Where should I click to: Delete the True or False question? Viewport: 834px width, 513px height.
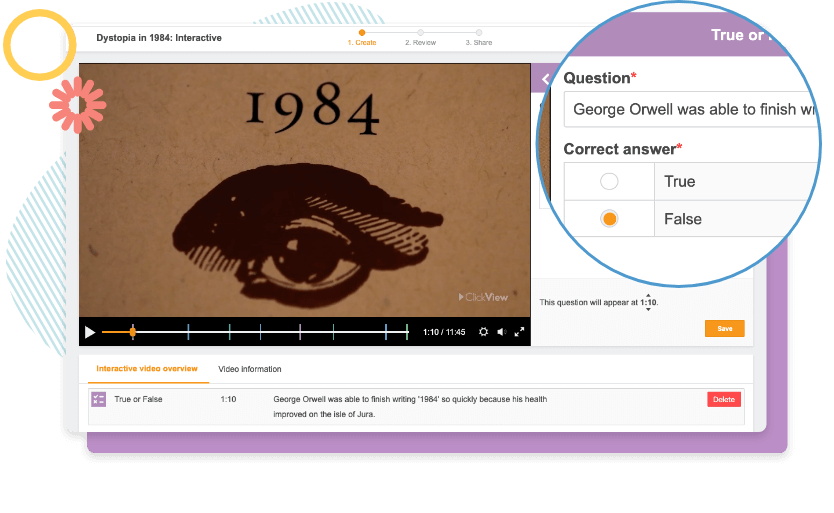coord(723,399)
